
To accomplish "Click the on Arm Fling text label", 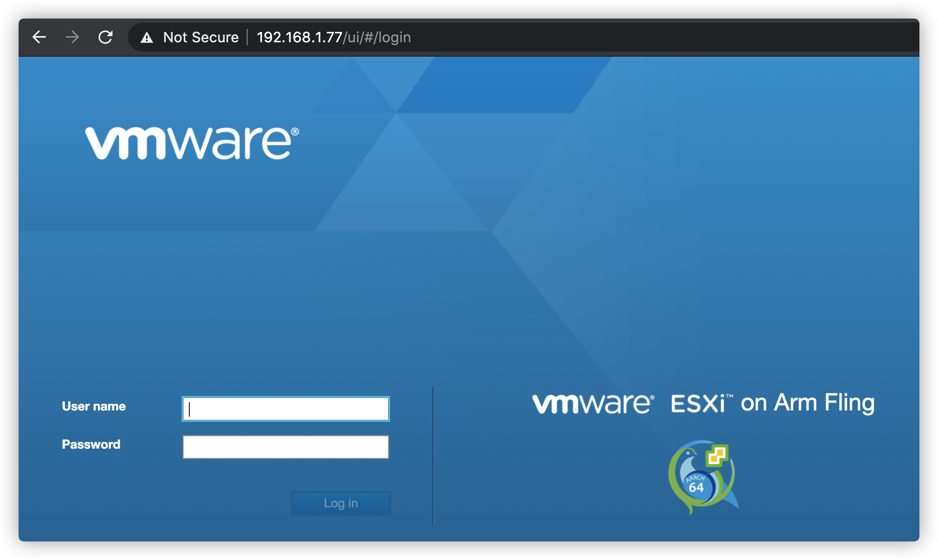I will [x=809, y=403].
